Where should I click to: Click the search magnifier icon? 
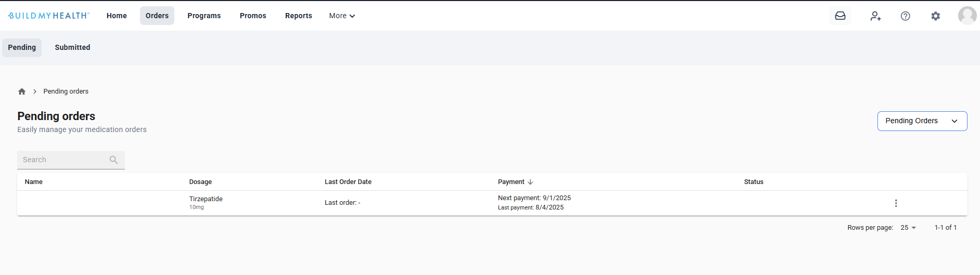point(113,160)
